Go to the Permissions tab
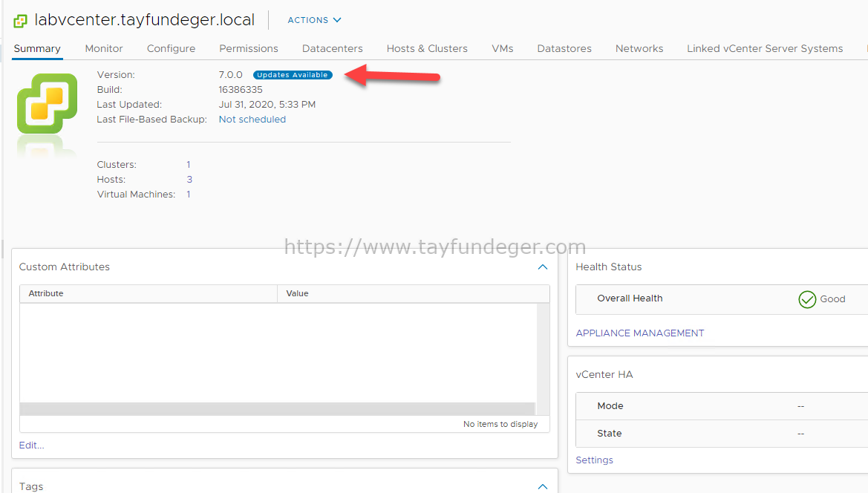868x493 pixels. click(249, 49)
